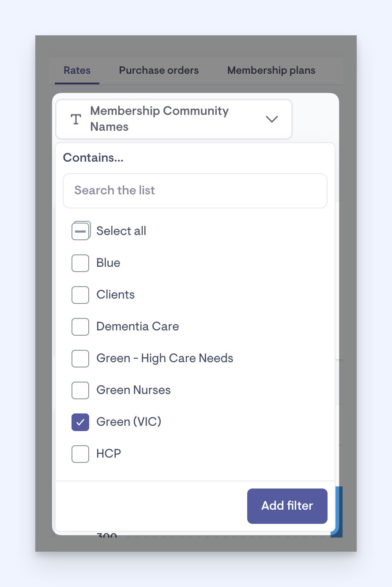
Task: Go to the Membership plans tab
Action: (x=271, y=70)
